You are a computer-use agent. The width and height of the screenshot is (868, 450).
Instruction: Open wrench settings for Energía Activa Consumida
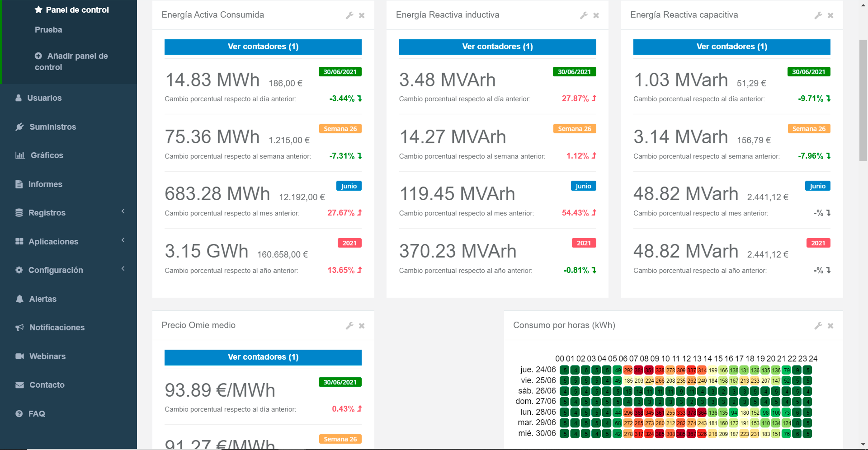click(349, 15)
